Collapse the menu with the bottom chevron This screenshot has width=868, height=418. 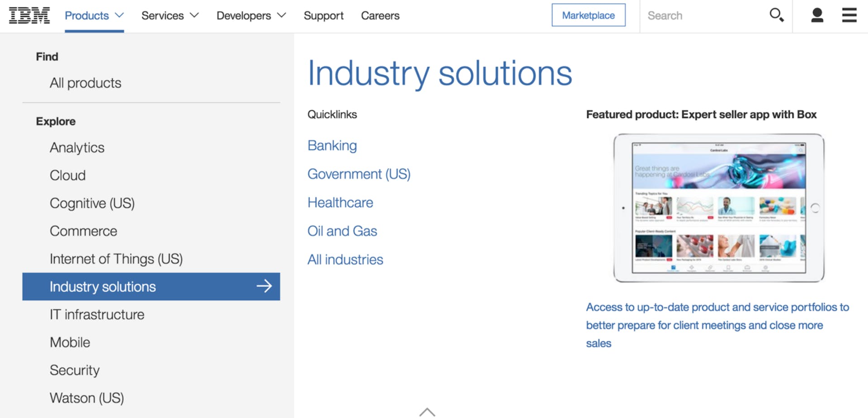[x=427, y=412]
